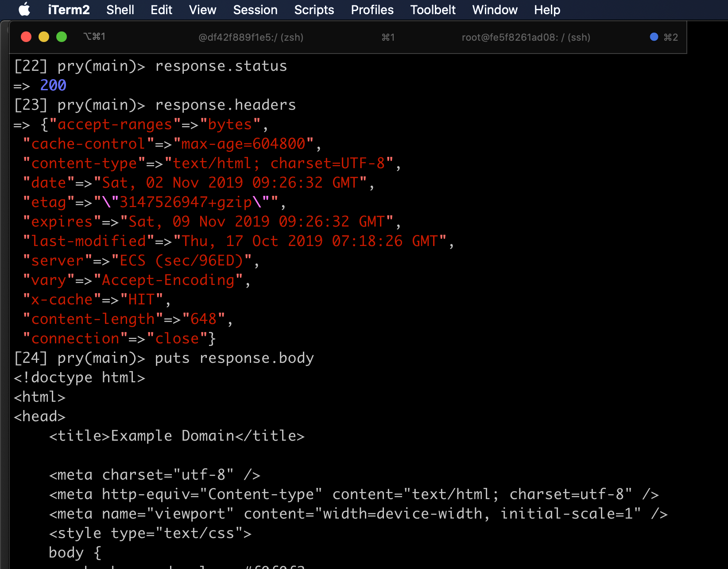The height and width of the screenshot is (569, 728).
Task: Click the etag value 3147526947+gzip
Action: (186, 202)
